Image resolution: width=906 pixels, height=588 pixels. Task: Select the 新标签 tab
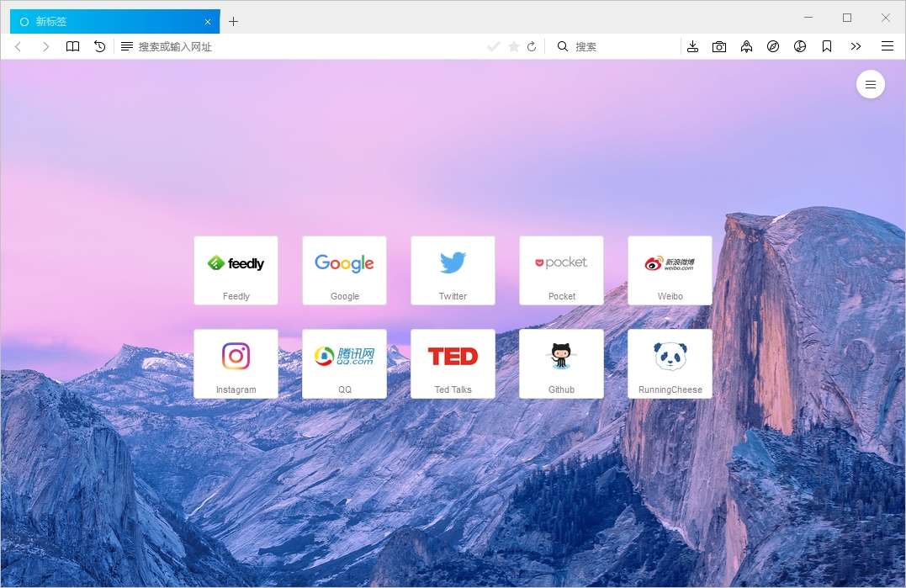(x=115, y=21)
